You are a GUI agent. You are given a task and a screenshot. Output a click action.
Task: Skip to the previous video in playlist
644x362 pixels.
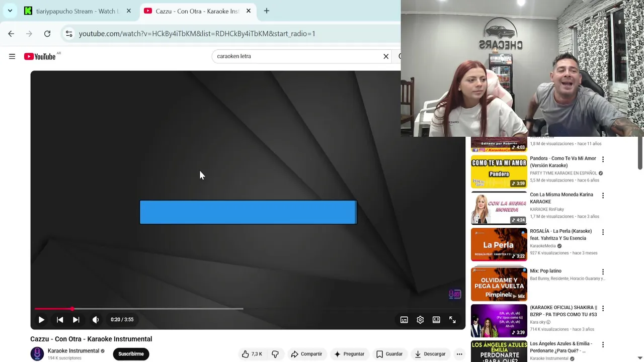point(60,320)
